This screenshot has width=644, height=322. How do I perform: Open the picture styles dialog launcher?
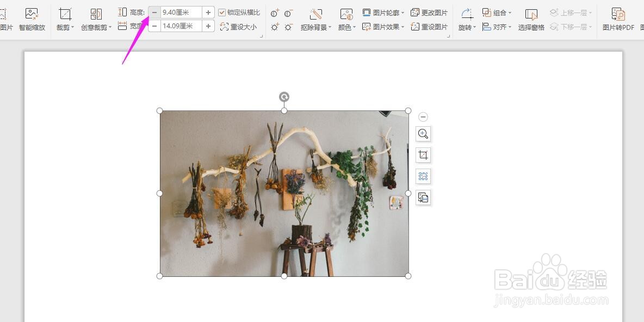pyautogui.click(x=449, y=36)
